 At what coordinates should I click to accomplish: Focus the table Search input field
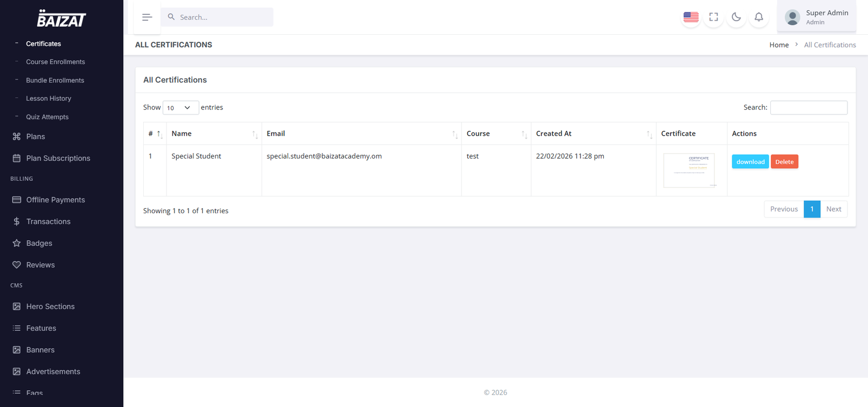[x=808, y=107]
